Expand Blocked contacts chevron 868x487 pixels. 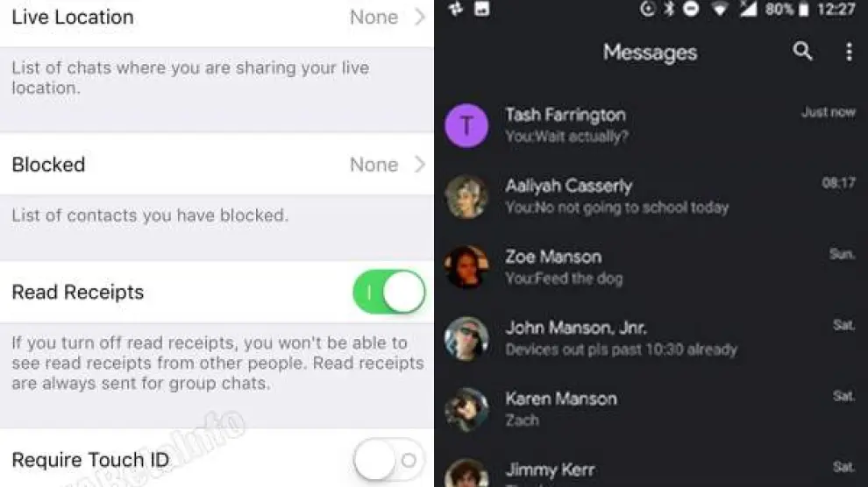tap(420, 164)
